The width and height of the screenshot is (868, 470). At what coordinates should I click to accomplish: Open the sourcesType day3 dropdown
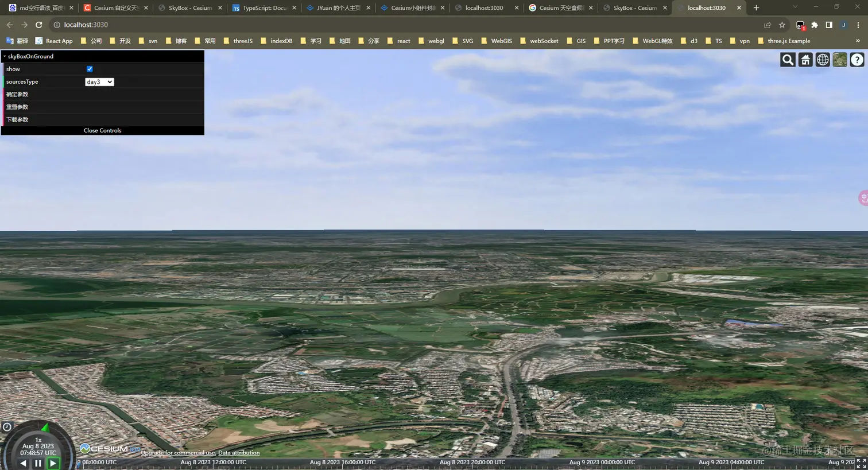pyautogui.click(x=99, y=82)
